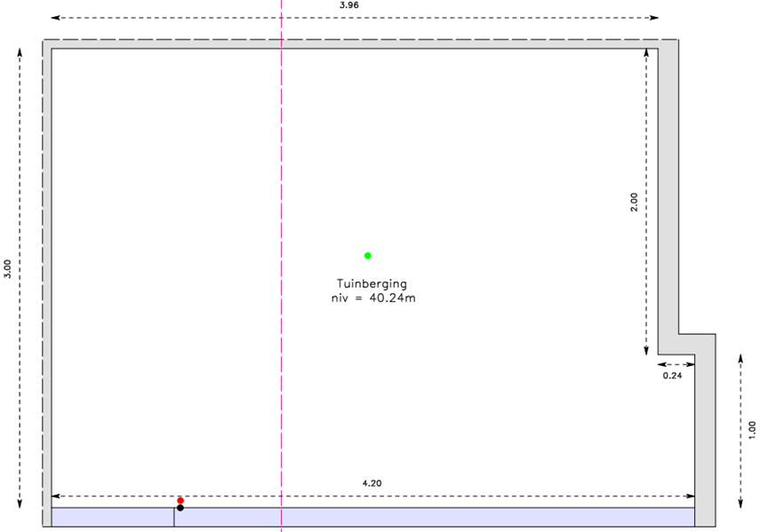Select the dashed gray top wall
This screenshot has width=760, height=532.
pyautogui.click(x=356, y=44)
